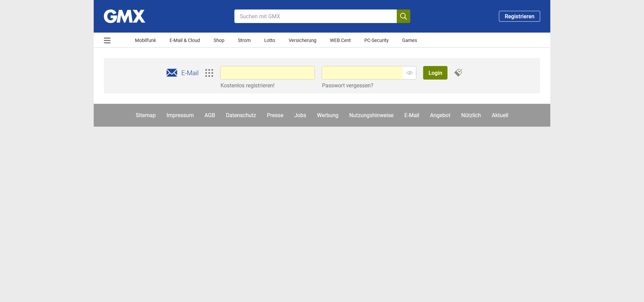
Task: Click the GMX logo
Action: tap(124, 16)
